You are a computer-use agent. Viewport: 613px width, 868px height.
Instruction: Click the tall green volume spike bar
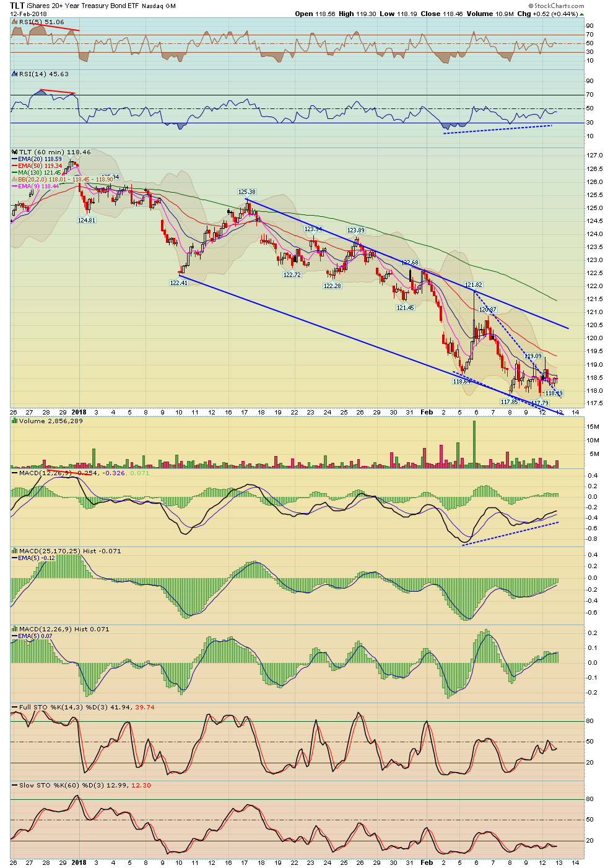pos(474,444)
